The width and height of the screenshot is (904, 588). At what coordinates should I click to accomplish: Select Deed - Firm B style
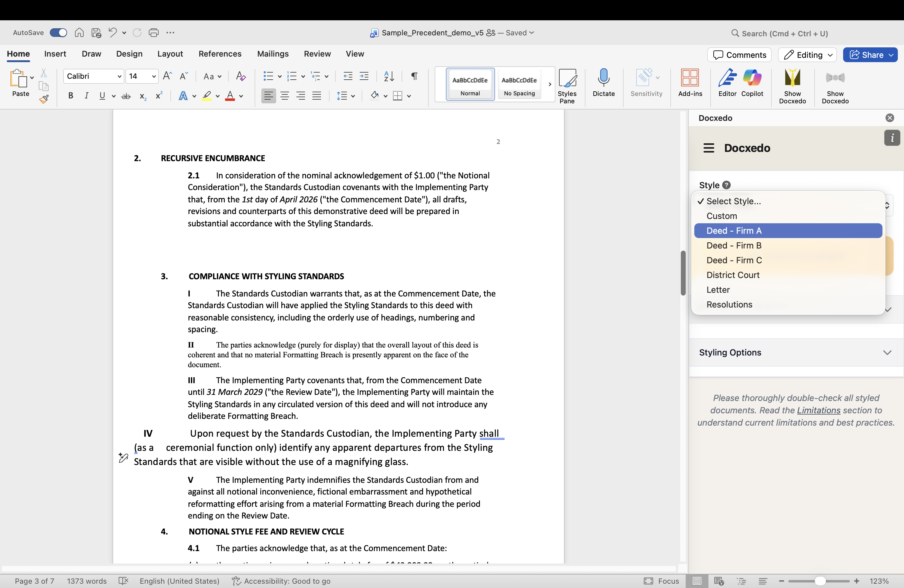click(x=734, y=245)
